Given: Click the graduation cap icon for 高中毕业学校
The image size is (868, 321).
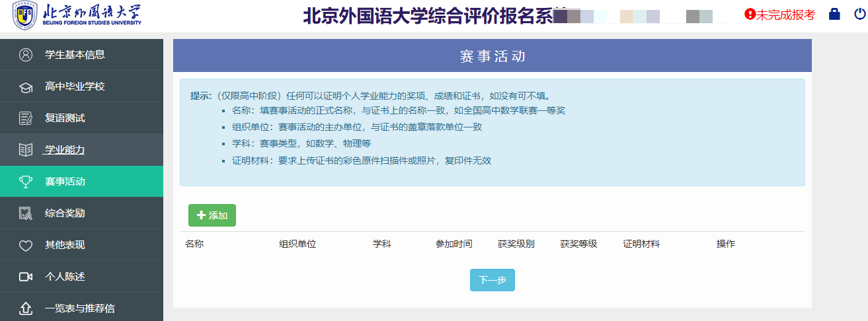Looking at the screenshot, I should pyautogui.click(x=26, y=87).
